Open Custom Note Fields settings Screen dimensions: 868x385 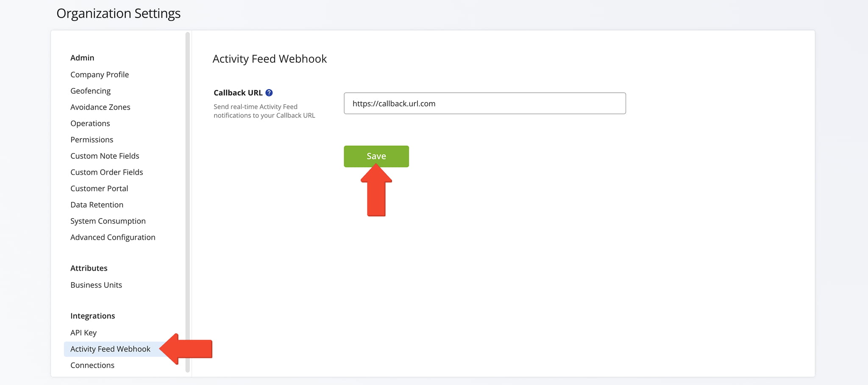pos(105,156)
